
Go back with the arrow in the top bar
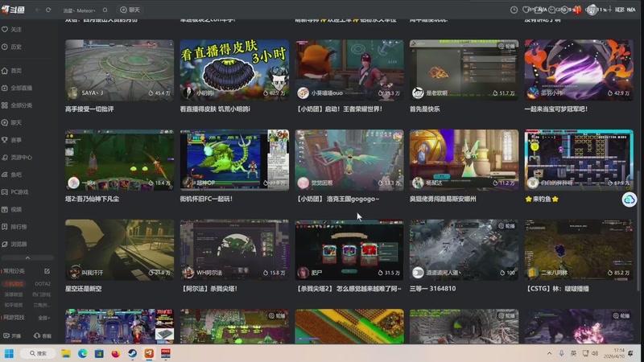pyautogui.click(x=37, y=10)
